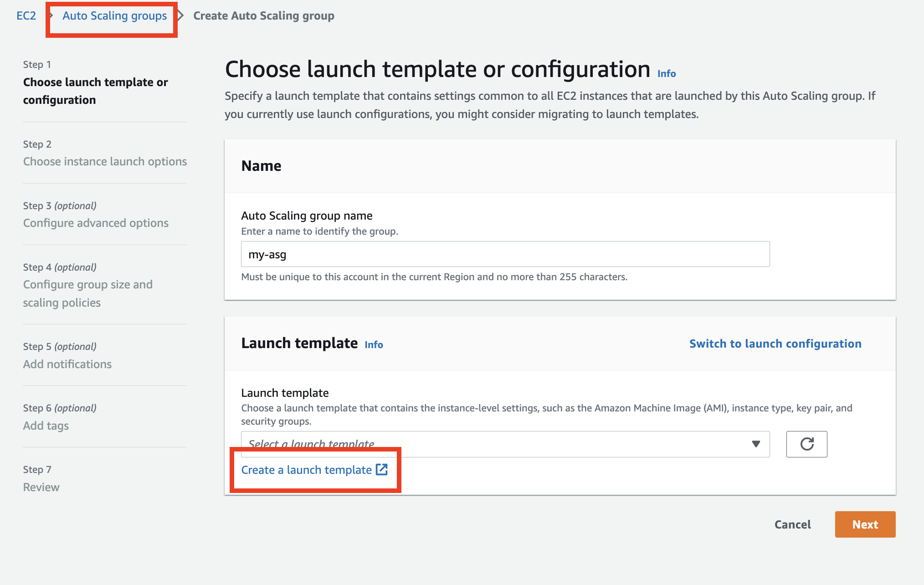Viewport: 924px width, 585px height.
Task: Switch to launch configuration
Action: point(775,344)
